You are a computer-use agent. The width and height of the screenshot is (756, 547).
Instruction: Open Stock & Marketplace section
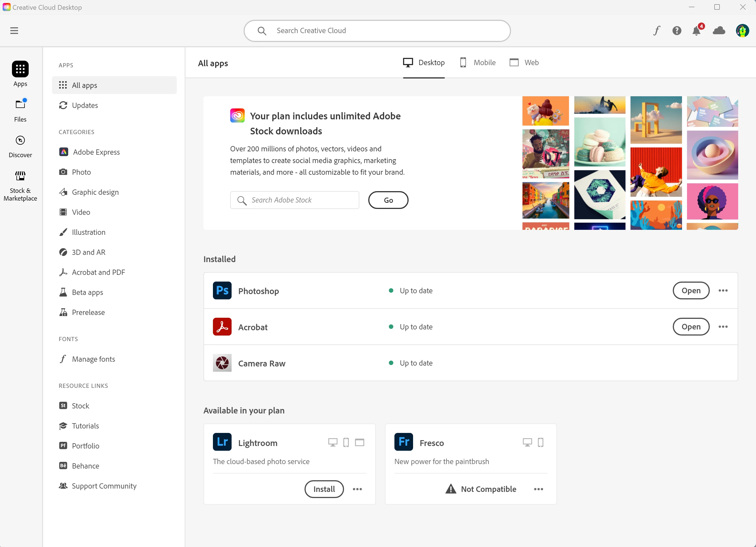tap(20, 185)
